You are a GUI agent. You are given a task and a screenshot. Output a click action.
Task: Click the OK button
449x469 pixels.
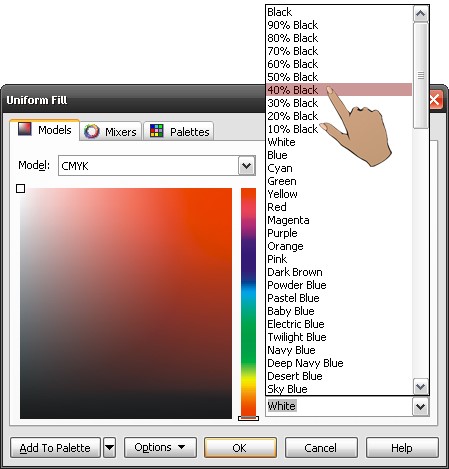click(240, 448)
